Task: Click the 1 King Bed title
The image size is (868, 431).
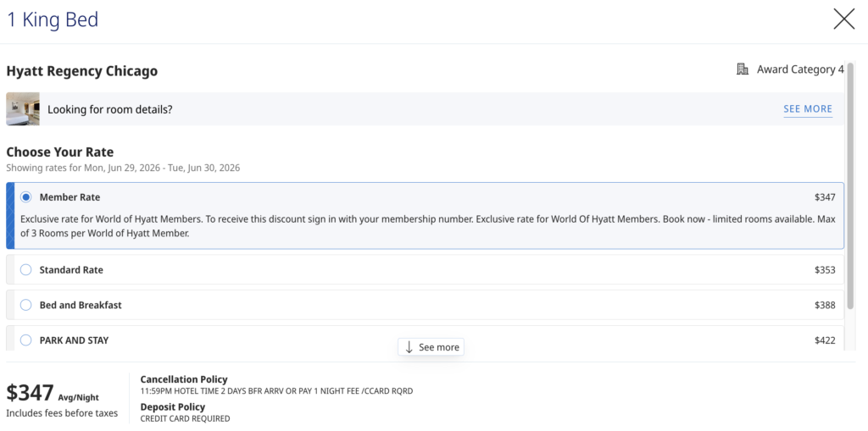Action: [53, 20]
